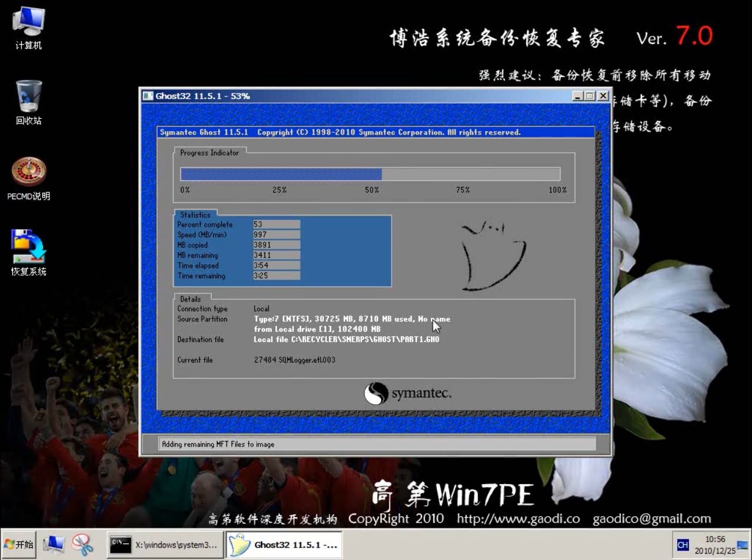Click the 100% progress scale label
Viewport: 752px width, 560px height.
coord(557,190)
